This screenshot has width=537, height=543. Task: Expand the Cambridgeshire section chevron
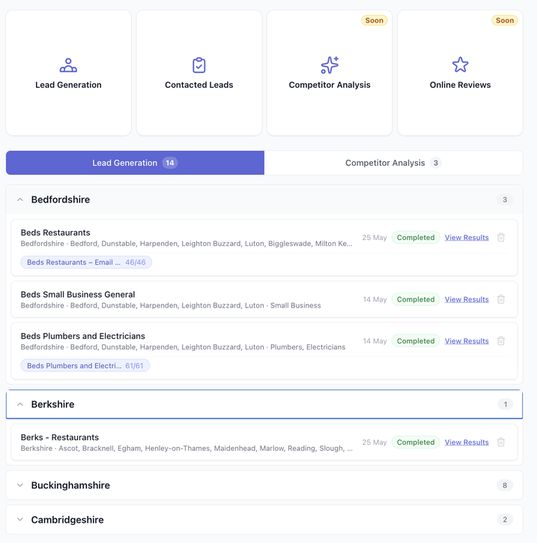coord(20,519)
